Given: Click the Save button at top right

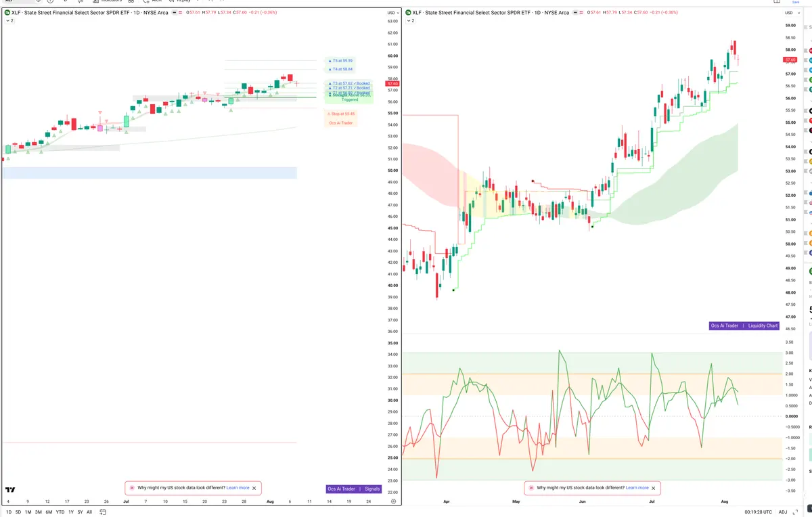Looking at the screenshot, I should (x=796, y=2).
